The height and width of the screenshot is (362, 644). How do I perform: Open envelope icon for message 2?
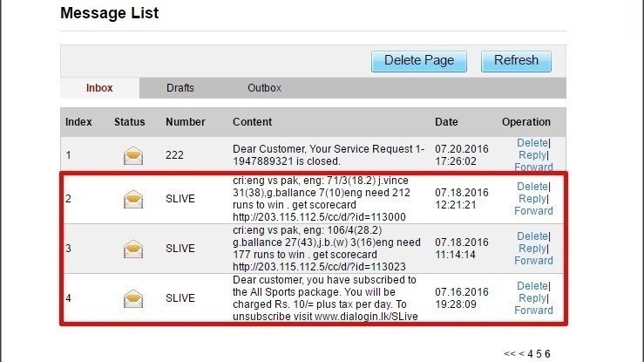pos(133,199)
